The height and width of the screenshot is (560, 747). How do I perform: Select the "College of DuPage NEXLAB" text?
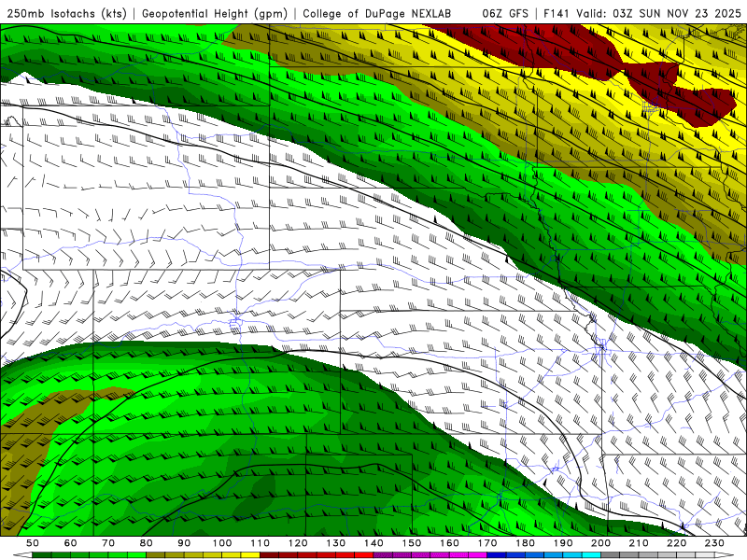coord(377,13)
